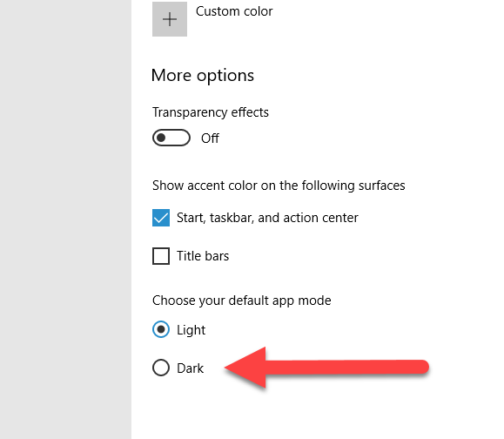Viewport: 504px width, 439px height.
Task: Click the Light text label
Action: [191, 330]
